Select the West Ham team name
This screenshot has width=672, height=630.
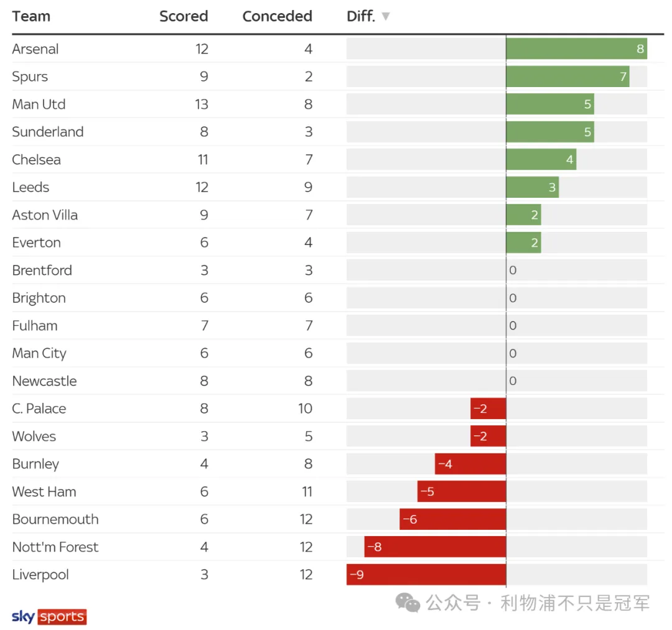tap(44, 492)
